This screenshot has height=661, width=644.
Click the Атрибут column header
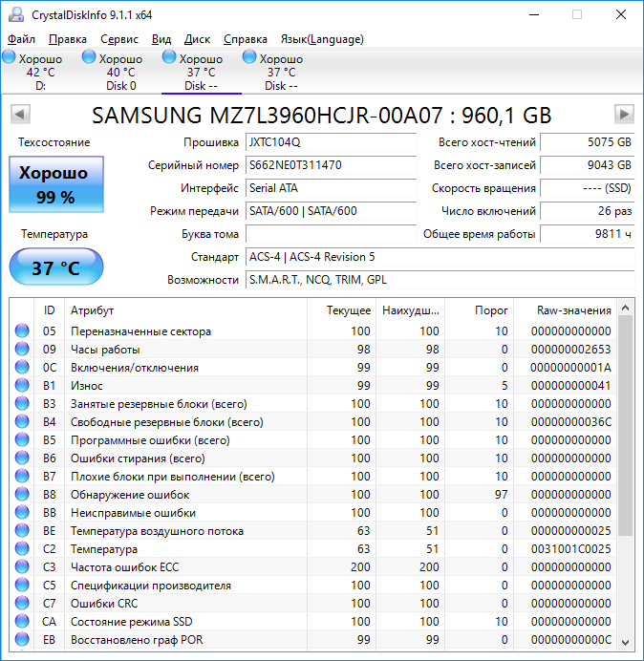pos(185,310)
